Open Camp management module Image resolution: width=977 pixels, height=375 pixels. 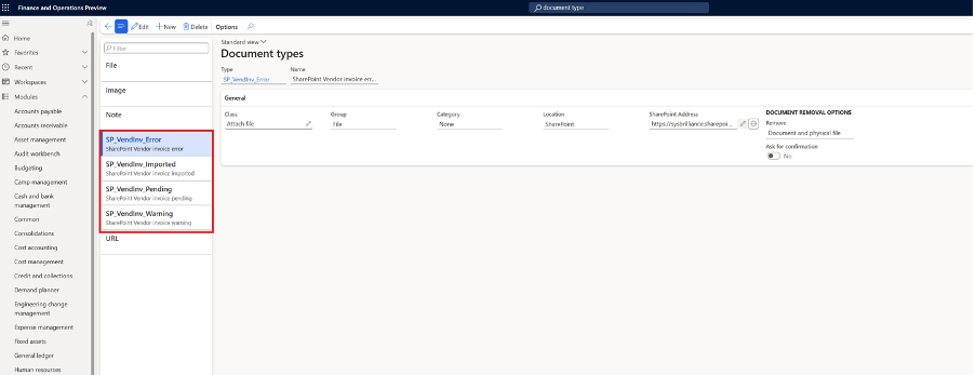point(41,183)
